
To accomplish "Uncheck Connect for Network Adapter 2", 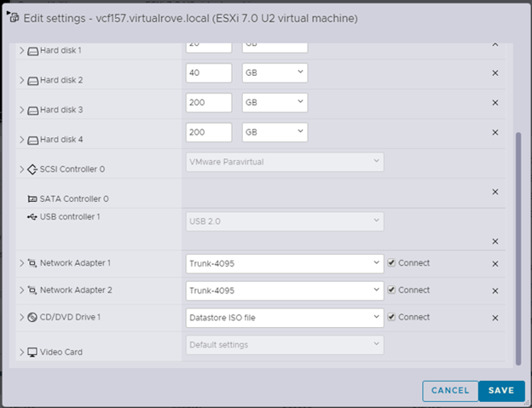I will (x=391, y=290).
